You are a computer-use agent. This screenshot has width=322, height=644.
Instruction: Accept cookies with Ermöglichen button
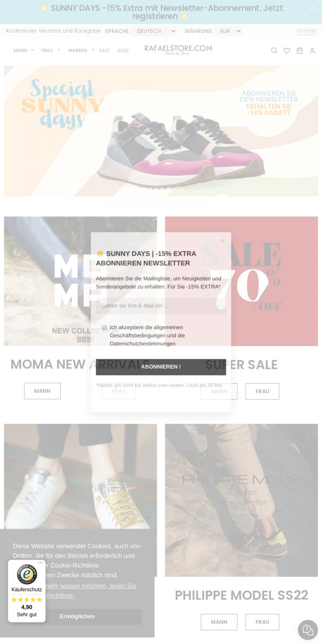click(77, 617)
